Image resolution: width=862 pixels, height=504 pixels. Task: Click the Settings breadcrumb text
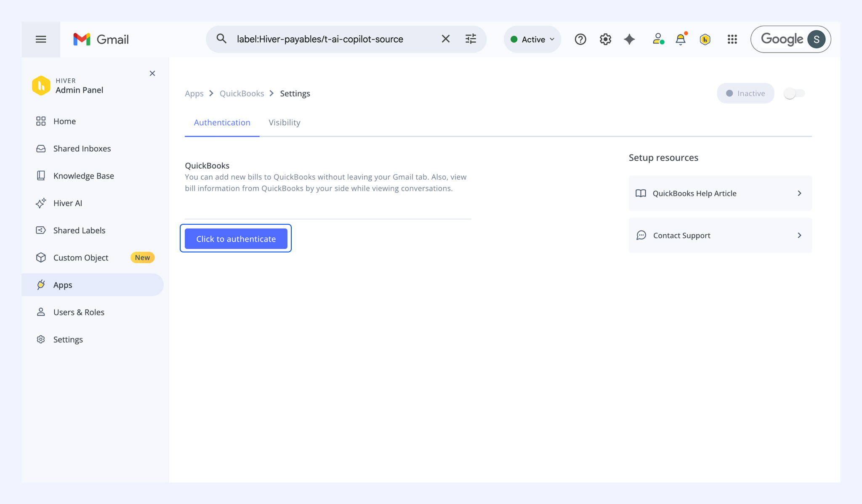(295, 93)
